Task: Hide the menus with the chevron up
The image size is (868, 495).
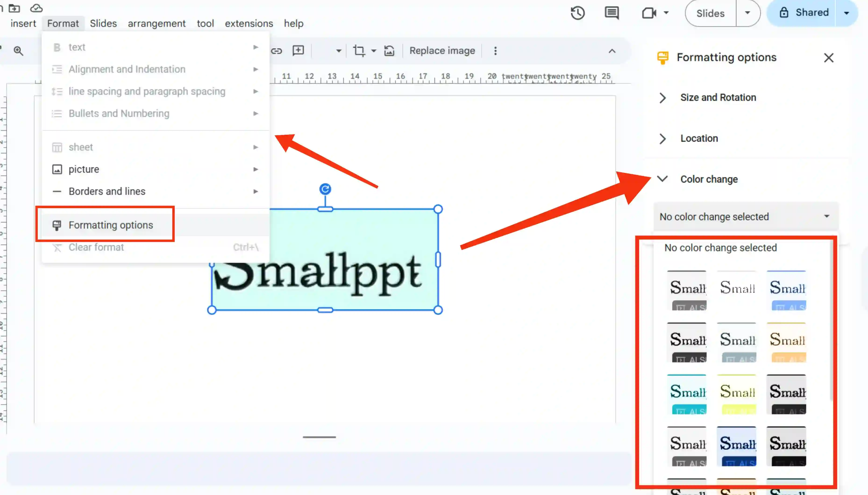Action: (x=612, y=51)
